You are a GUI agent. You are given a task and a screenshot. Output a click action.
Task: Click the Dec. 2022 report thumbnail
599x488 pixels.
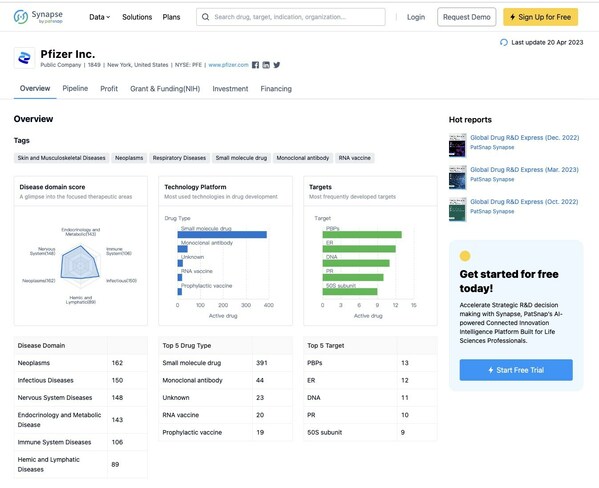pyautogui.click(x=458, y=145)
